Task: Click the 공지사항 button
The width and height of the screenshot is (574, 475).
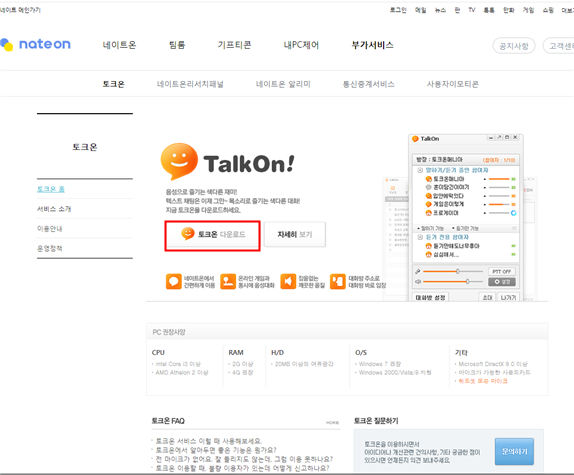Action: pyautogui.click(x=514, y=46)
